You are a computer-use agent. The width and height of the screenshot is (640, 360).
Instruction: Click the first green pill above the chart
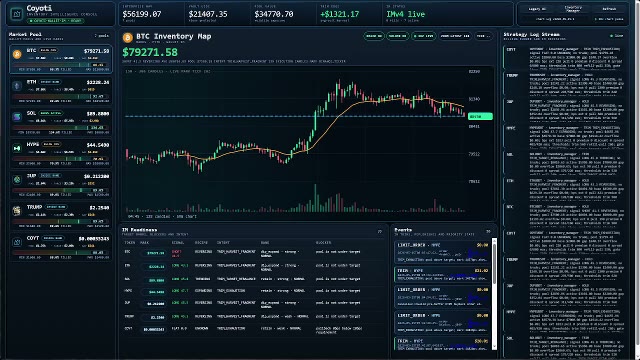tap(373, 36)
